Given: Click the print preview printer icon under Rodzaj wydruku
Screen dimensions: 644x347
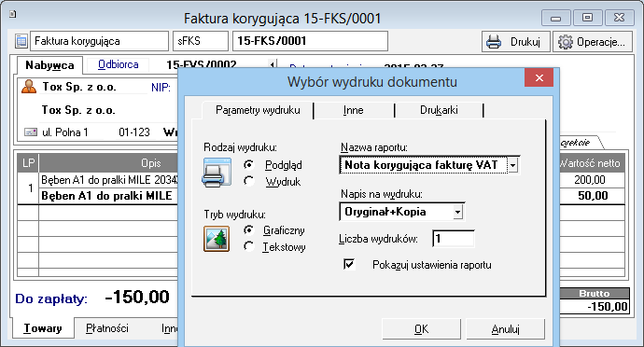Looking at the screenshot, I should point(217,173).
